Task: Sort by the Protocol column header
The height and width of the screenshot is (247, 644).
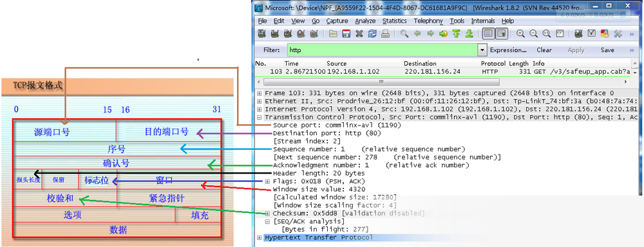Action: pyautogui.click(x=494, y=64)
